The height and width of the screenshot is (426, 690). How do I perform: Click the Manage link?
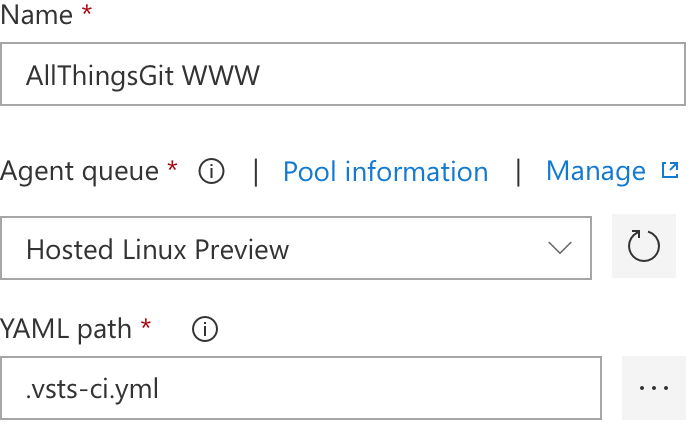[x=596, y=171]
